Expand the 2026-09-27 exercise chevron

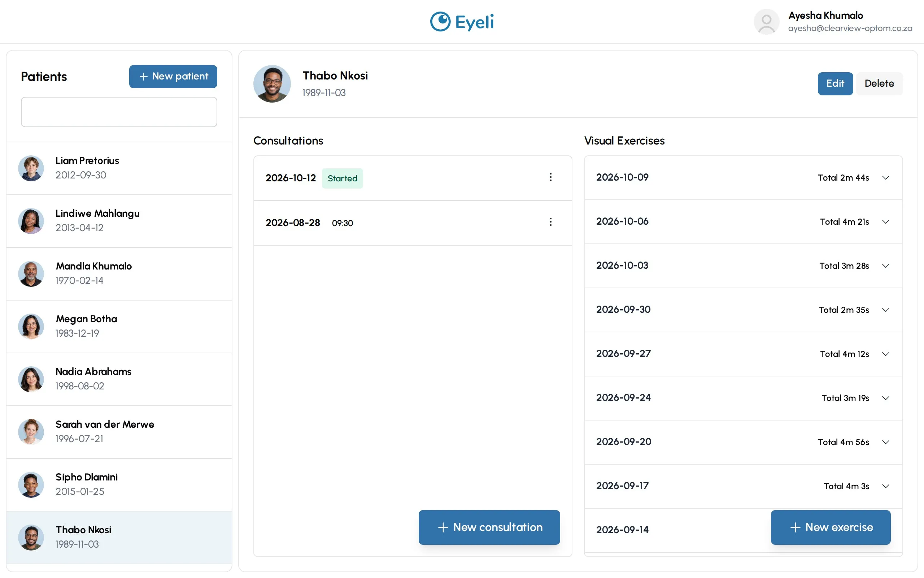[886, 354]
